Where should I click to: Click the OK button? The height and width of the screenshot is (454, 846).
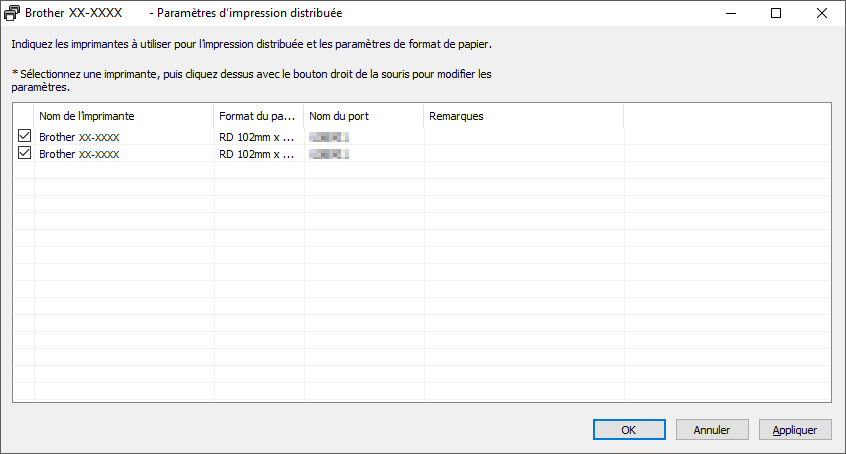coord(629,430)
